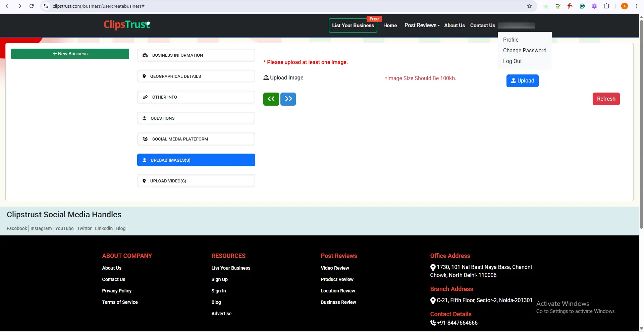Viewport: 644px width, 332px height.
Task: Click the phone number +91-8447664666
Action: tap(457, 323)
